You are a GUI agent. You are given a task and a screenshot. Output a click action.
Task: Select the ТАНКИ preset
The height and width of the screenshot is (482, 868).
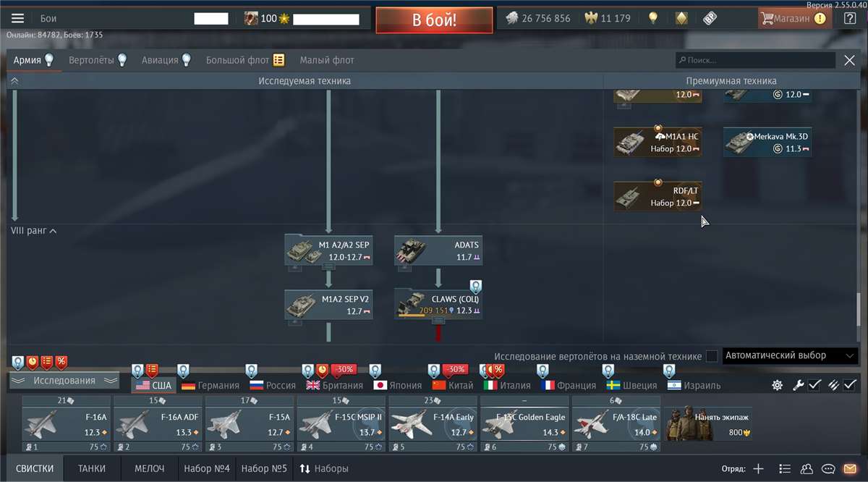click(92, 469)
